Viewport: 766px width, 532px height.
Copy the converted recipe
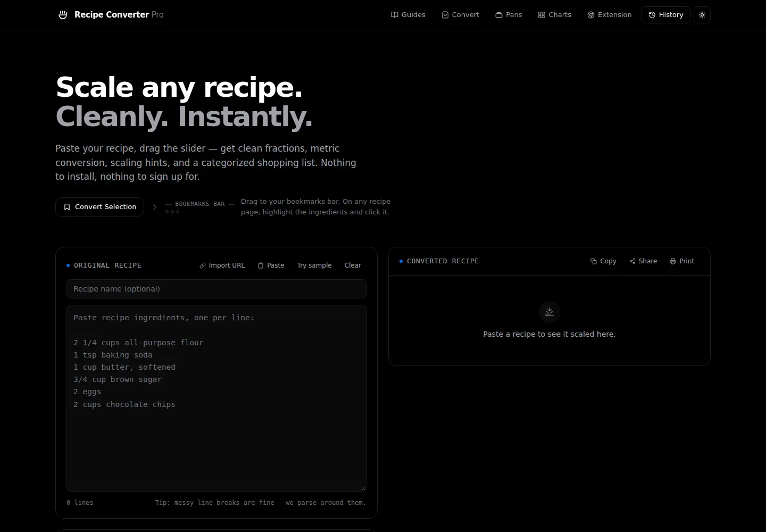(x=603, y=261)
